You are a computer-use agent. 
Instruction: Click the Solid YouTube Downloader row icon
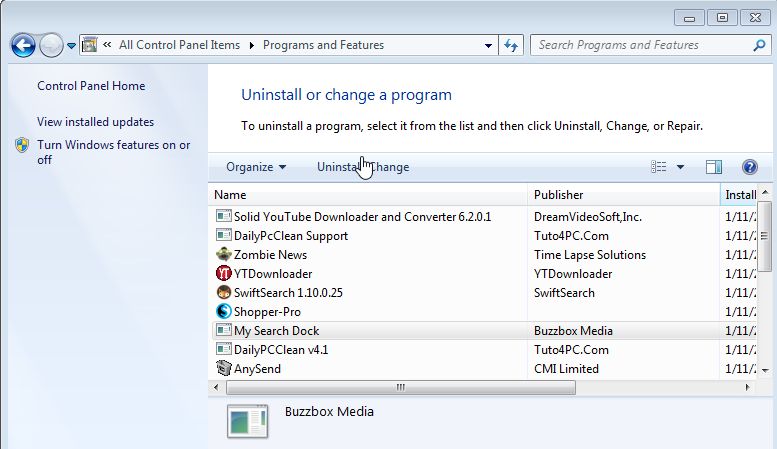click(224, 216)
